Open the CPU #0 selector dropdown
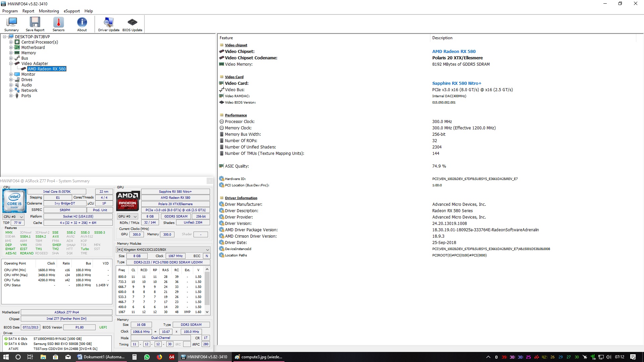Screen dimensions: 644x362 [x=13, y=217]
